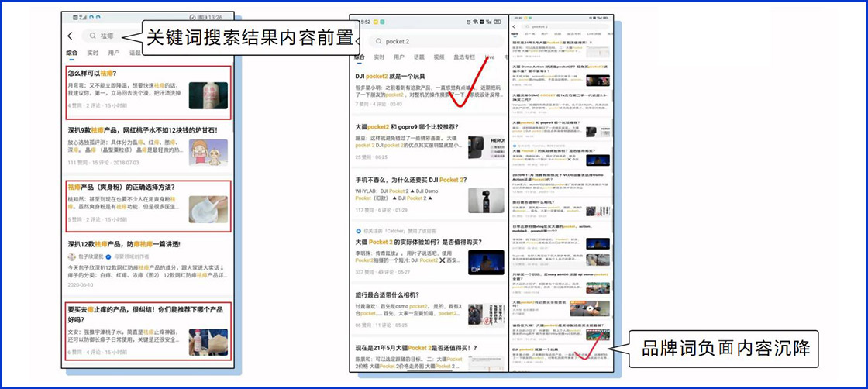Click the magnifier icon in the large pocket 2 search bar
Screen dimensions: 868x389
click(x=379, y=41)
